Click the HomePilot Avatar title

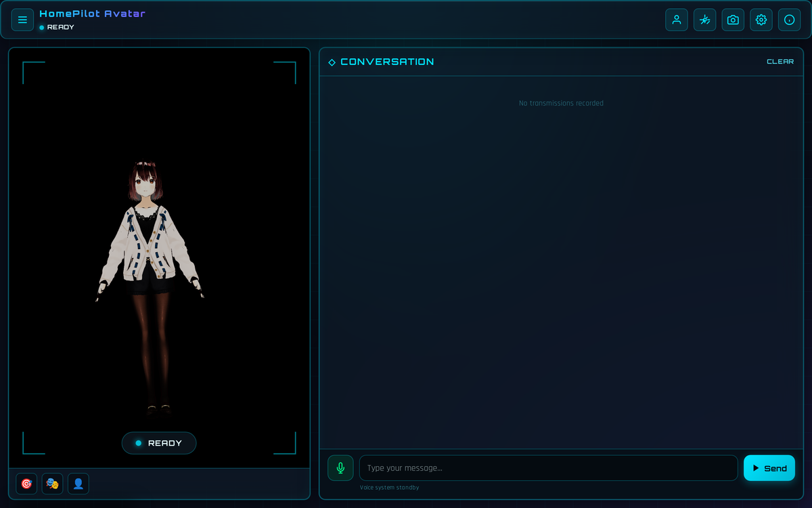[x=92, y=14]
